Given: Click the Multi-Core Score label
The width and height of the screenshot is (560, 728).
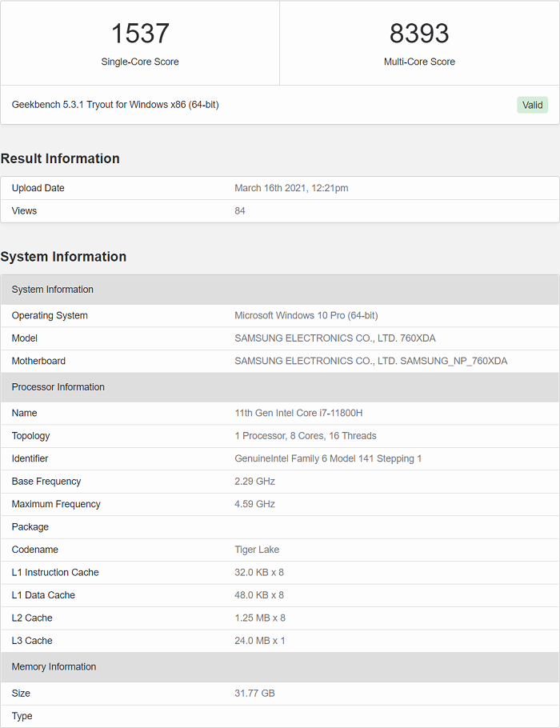Looking at the screenshot, I should tap(419, 62).
